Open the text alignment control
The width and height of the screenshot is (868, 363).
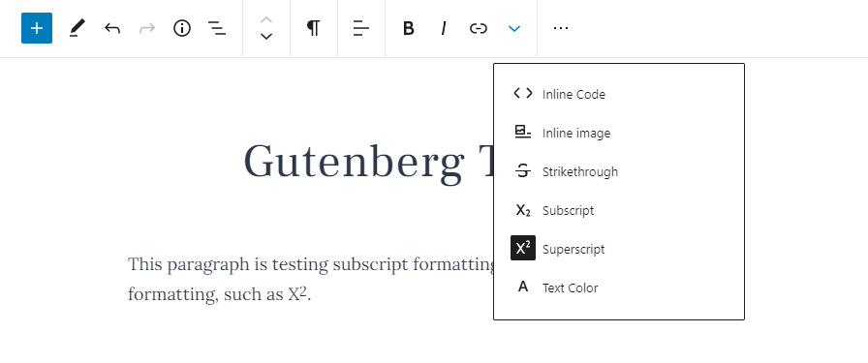coord(361,28)
